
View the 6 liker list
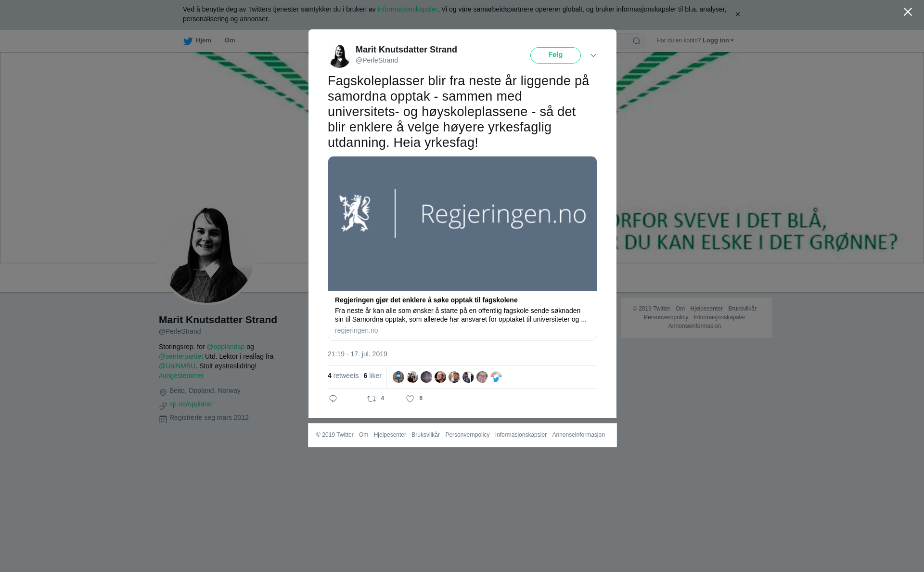point(372,376)
